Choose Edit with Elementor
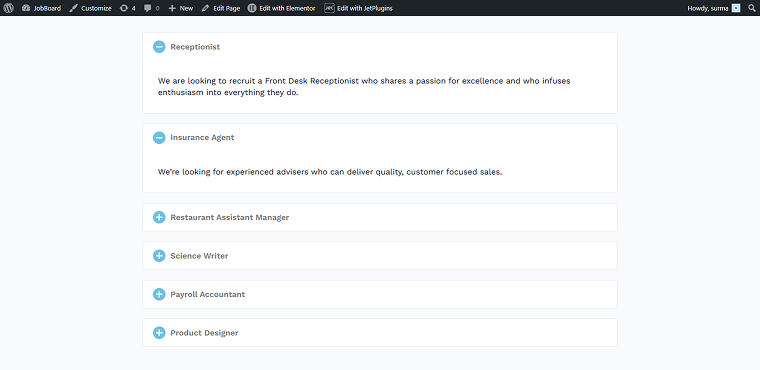The image size is (760, 370). coord(281,8)
